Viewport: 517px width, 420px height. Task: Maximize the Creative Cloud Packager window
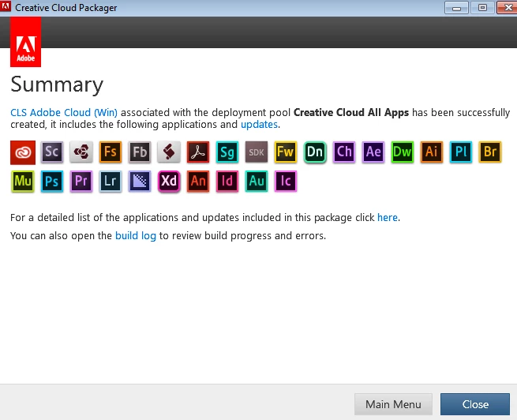482,8
